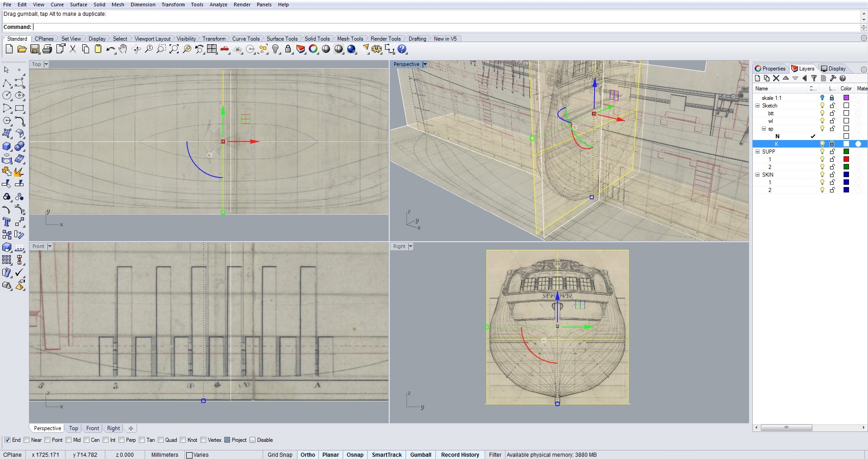Toggle the Mid osnap checkbox
Viewport: 868px width, 459px height.
click(69, 440)
